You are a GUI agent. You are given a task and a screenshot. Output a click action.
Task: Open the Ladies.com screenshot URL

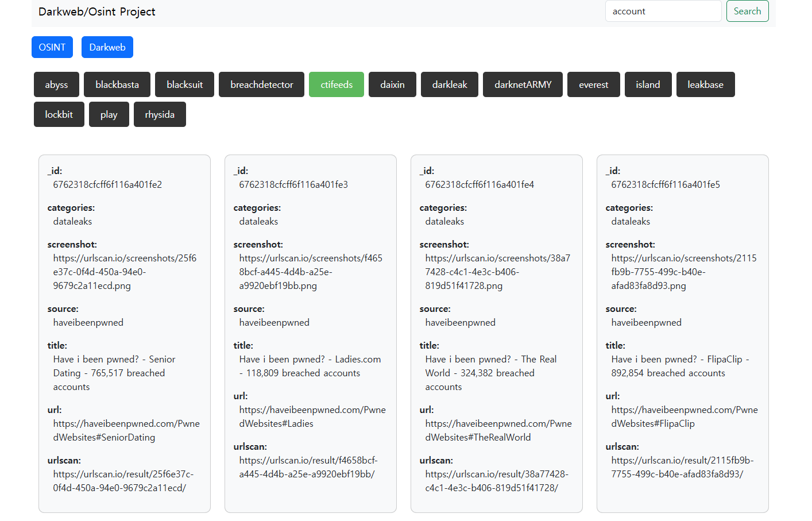pyautogui.click(x=311, y=272)
